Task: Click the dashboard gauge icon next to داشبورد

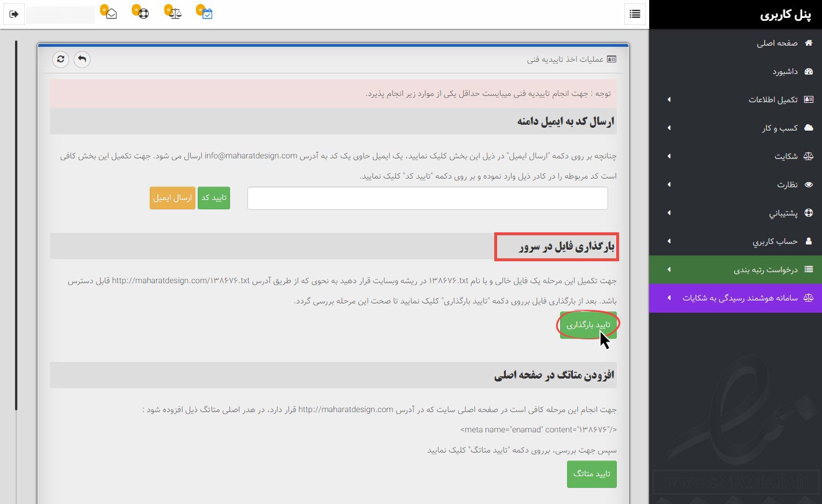Action: pos(809,71)
